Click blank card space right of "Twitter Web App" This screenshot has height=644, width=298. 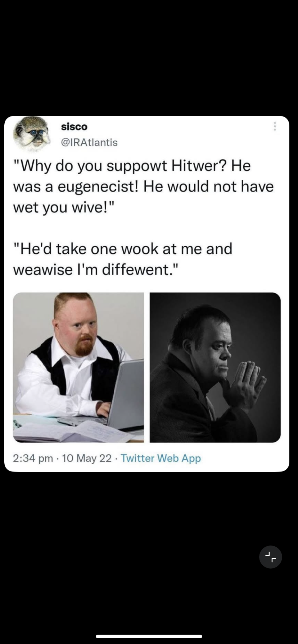click(245, 458)
